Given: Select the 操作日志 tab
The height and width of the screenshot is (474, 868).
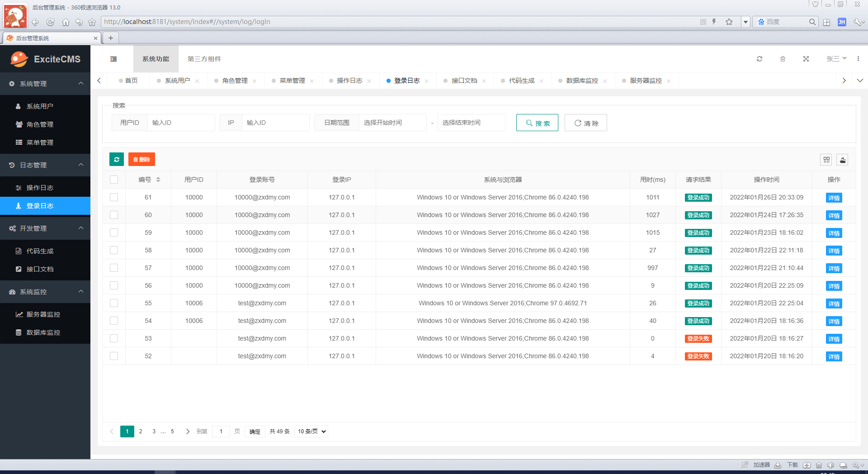Looking at the screenshot, I should [x=349, y=81].
